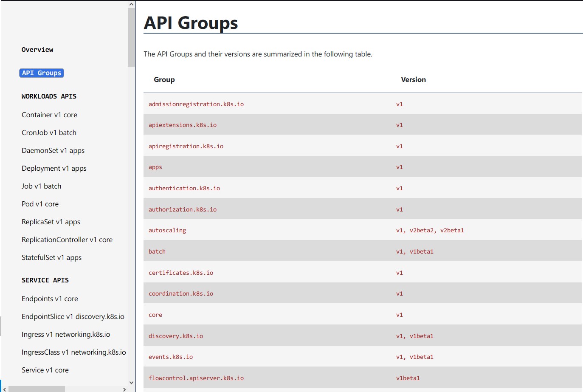Click batch row version v1, v1beta1
The height and width of the screenshot is (392, 583).
point(415,251)
